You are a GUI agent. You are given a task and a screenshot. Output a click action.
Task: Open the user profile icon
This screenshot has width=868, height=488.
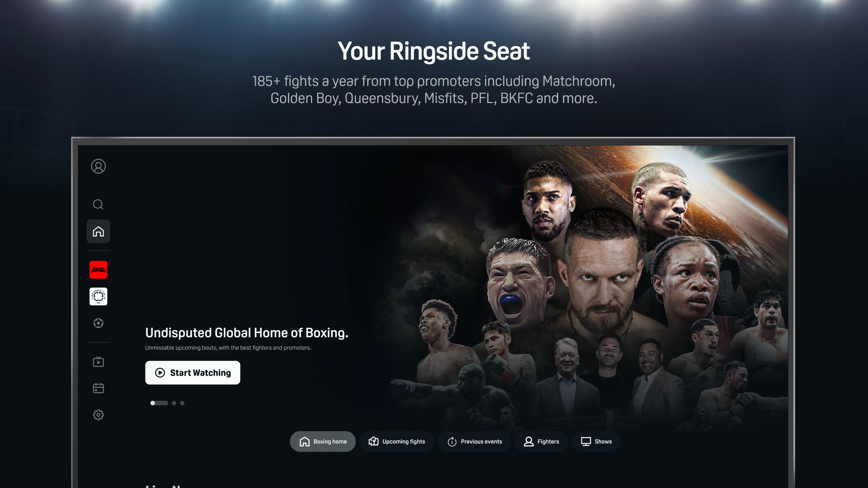click(x=98, y=166)
